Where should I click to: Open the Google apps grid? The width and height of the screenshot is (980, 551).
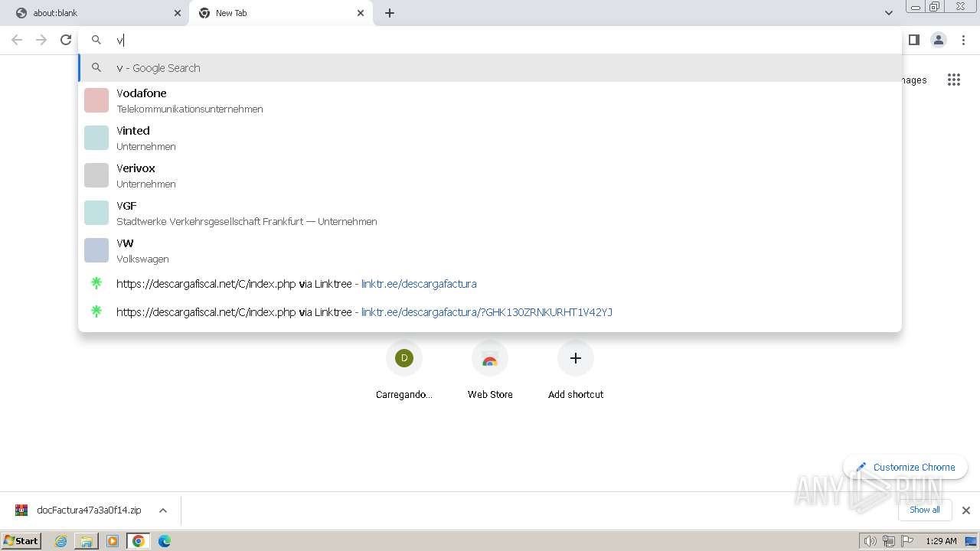click(953, 80)
